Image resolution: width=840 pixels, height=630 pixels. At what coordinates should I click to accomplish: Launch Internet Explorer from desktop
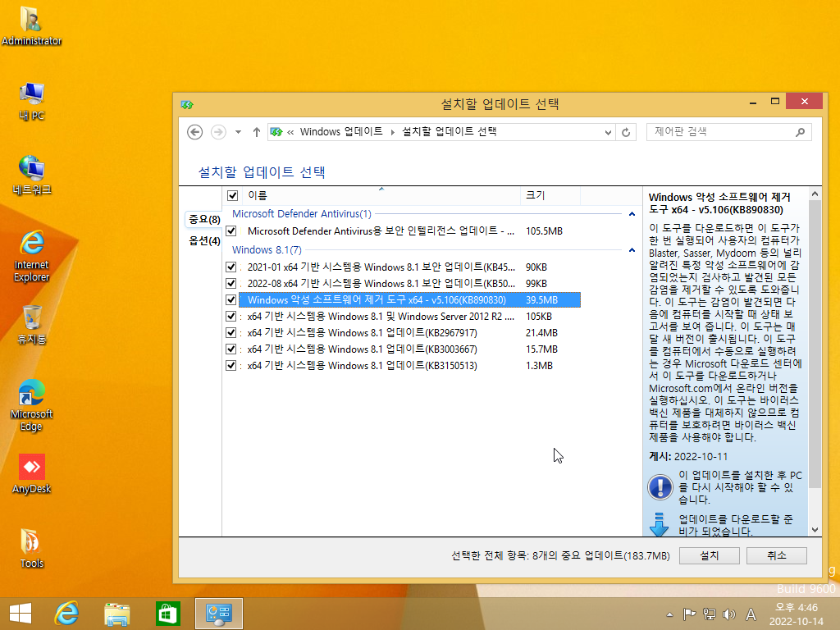click(31, 256)
